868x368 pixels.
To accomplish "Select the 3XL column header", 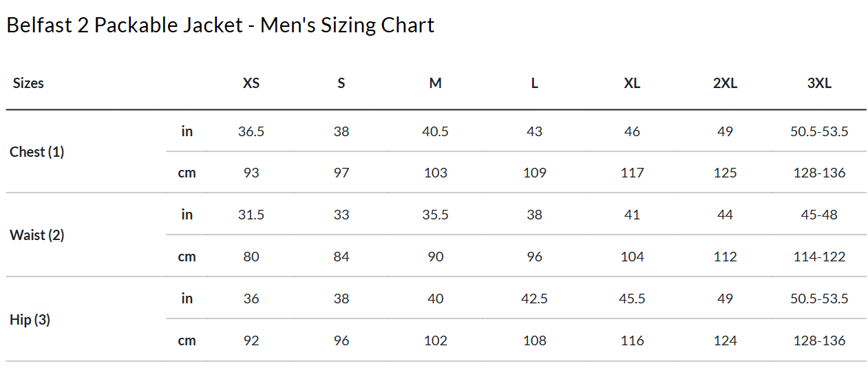I will (x=819, y=83).
